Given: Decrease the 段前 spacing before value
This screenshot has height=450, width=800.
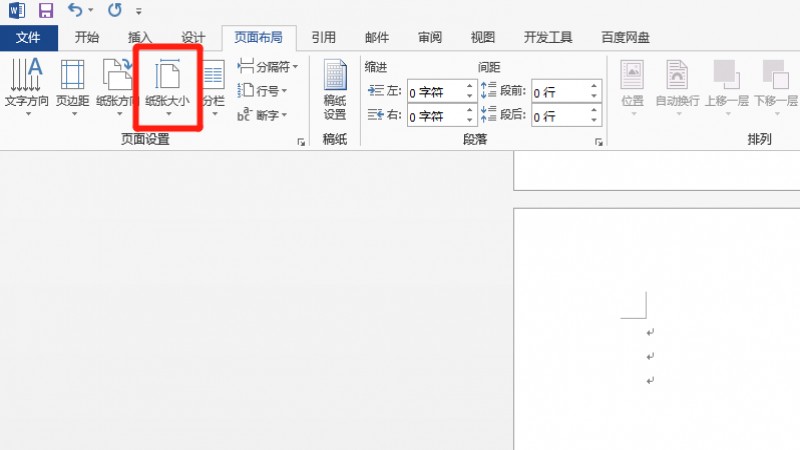Looking at the screenshot, I should 594,96.
